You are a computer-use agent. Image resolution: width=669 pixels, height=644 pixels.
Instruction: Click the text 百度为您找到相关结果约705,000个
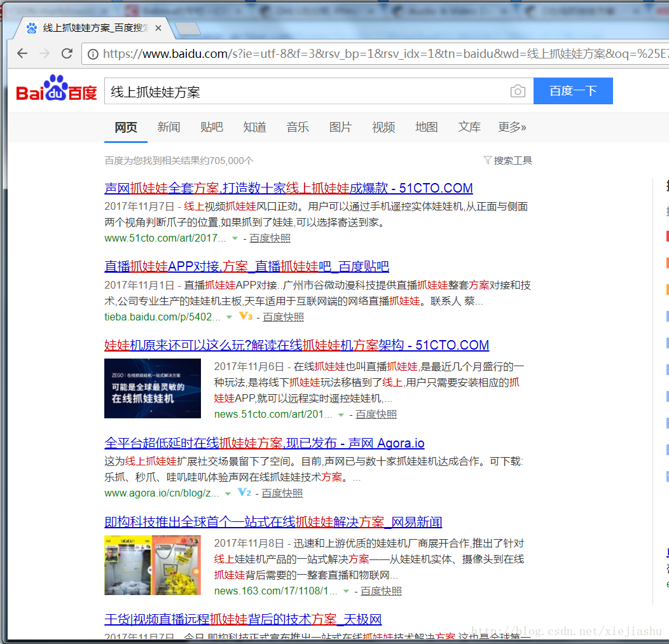179,160
